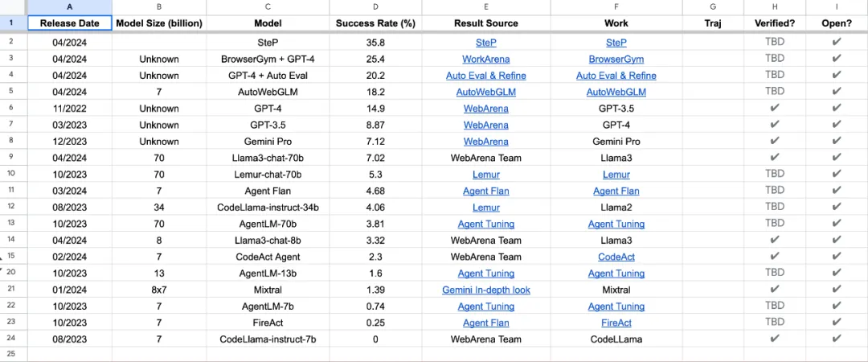868x362 pixels.
Task: Click the checkmark in GPT-4 row Verified column
Action: pos(775,108)
